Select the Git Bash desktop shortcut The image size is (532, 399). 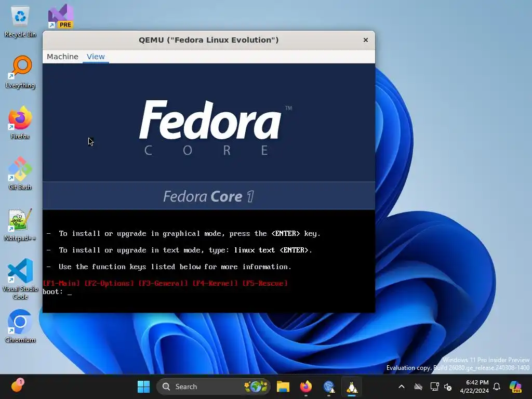pyautogui.click(x=20, y=174)
